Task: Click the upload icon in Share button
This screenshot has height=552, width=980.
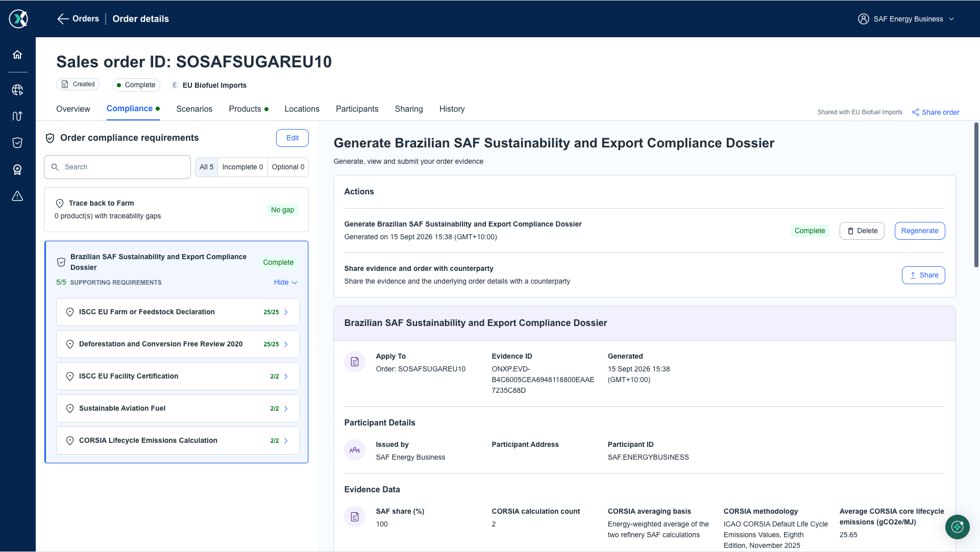Action: (913, 275)
